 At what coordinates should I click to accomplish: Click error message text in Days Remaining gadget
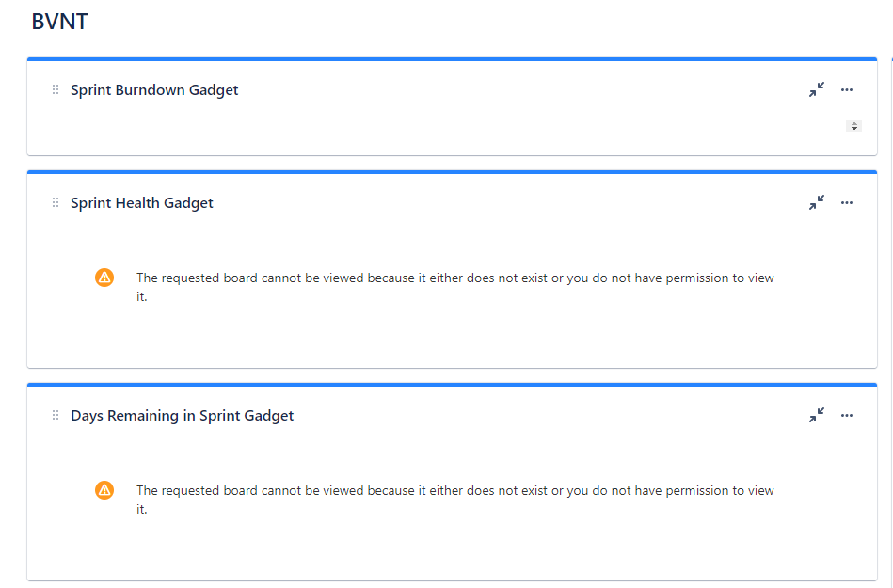pos(455,500)
